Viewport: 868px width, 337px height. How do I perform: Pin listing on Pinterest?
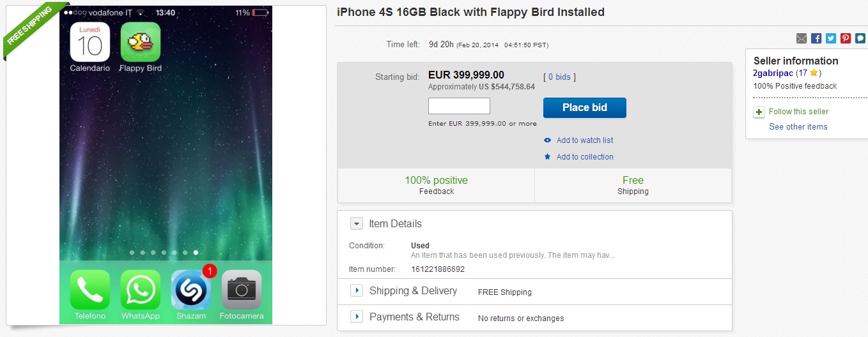(x=846, y=38)
